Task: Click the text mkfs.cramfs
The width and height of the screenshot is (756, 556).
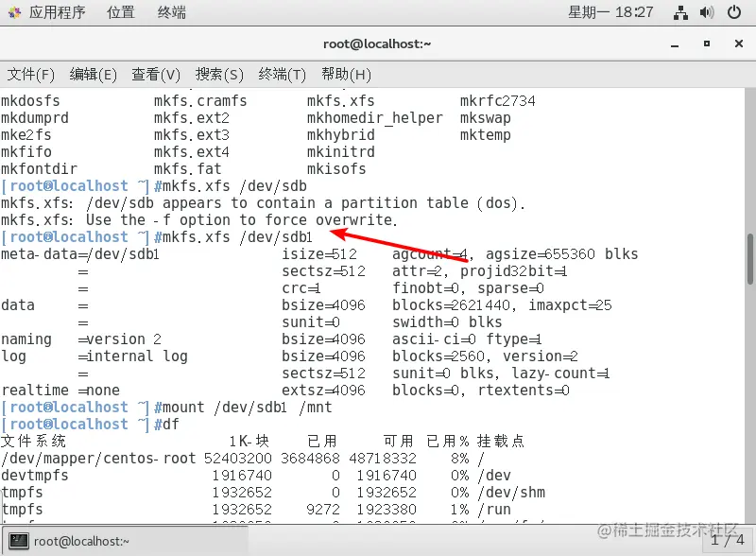Action: point(200,101)
